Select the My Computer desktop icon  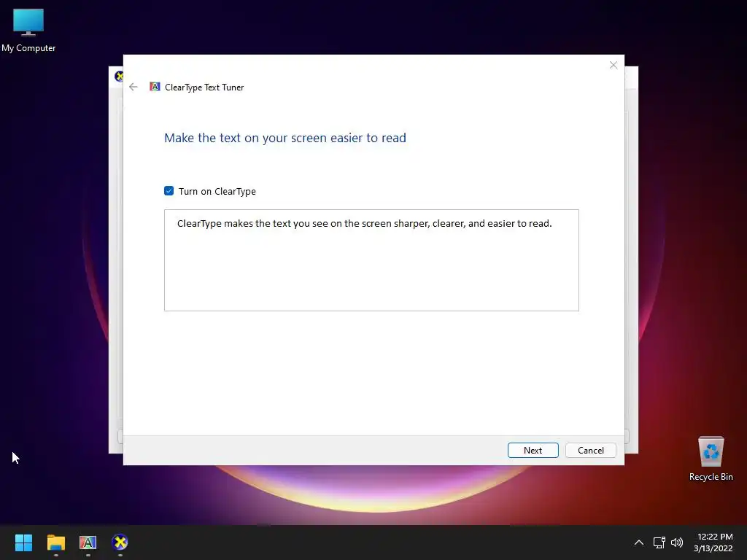point(28,31)
